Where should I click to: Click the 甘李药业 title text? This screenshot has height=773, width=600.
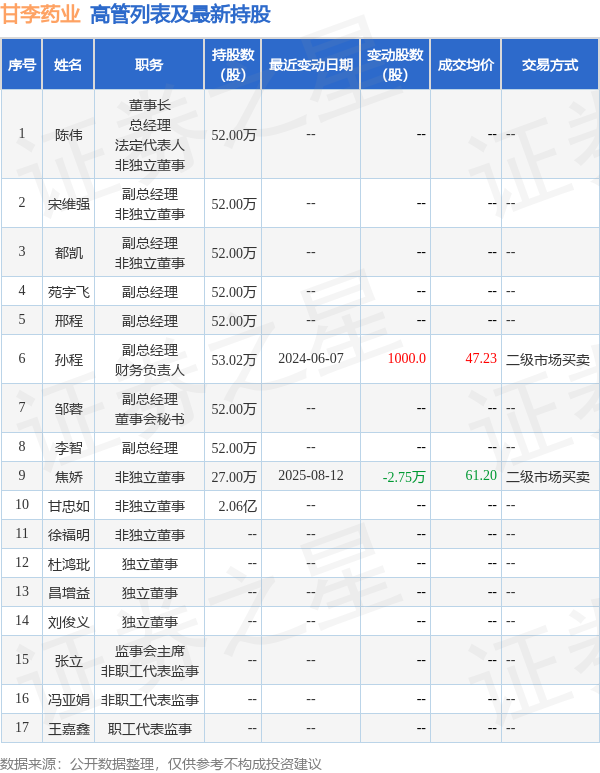point(40,14)
